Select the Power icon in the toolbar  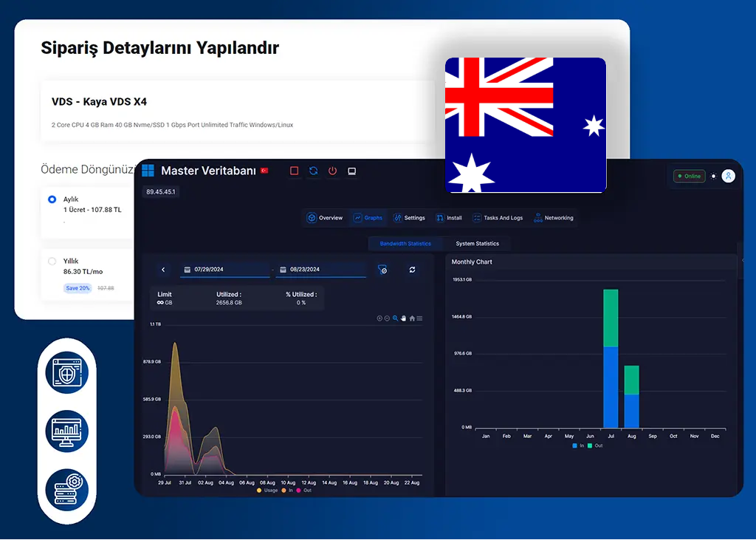coord(332,171)
